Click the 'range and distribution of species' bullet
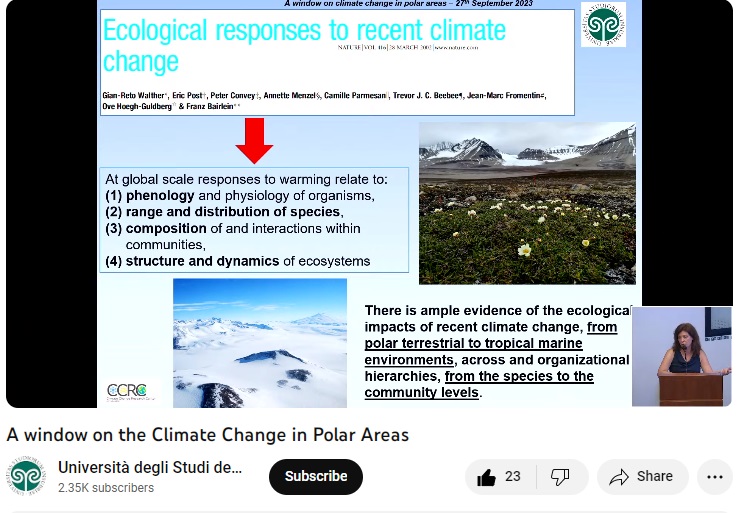This screenshot has height=513, width=745. [233, 212]
